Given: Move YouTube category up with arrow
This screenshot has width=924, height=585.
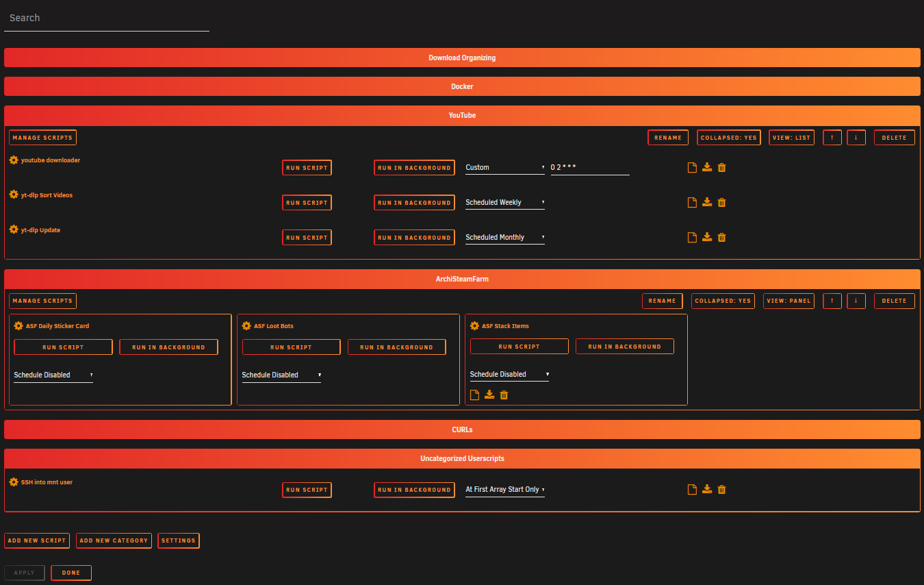Looking at the screenshot, I should (x=832, y=138).
